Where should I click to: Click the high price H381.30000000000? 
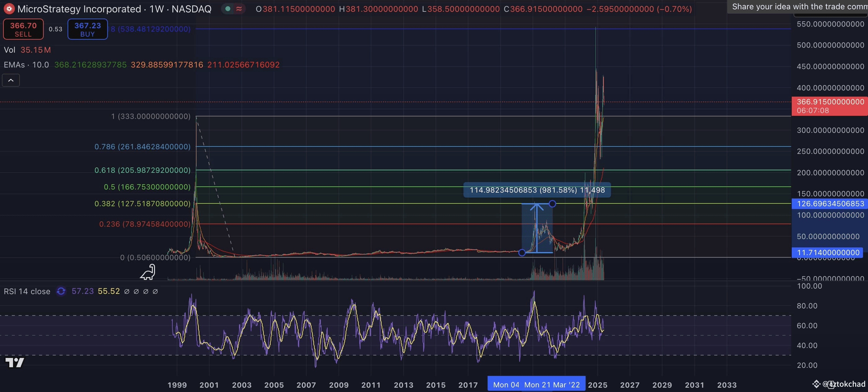(379, 9)
